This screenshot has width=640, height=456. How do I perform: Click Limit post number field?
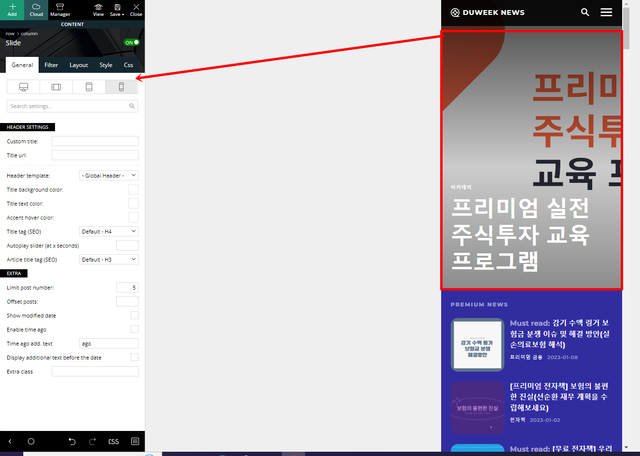click(x=127, y=287)
